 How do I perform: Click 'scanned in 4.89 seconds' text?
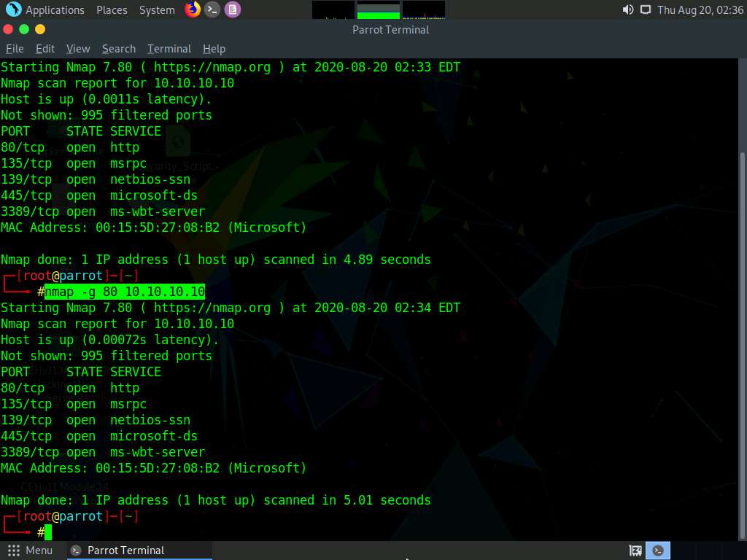[347, 260]
